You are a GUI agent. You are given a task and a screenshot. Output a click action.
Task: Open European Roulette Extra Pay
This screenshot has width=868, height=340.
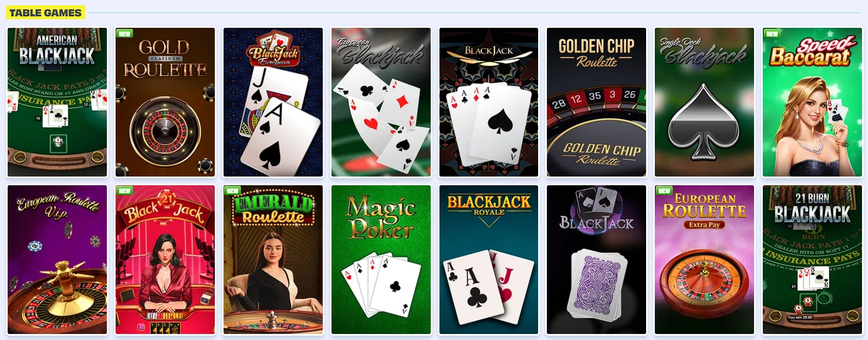coord(704,260)
